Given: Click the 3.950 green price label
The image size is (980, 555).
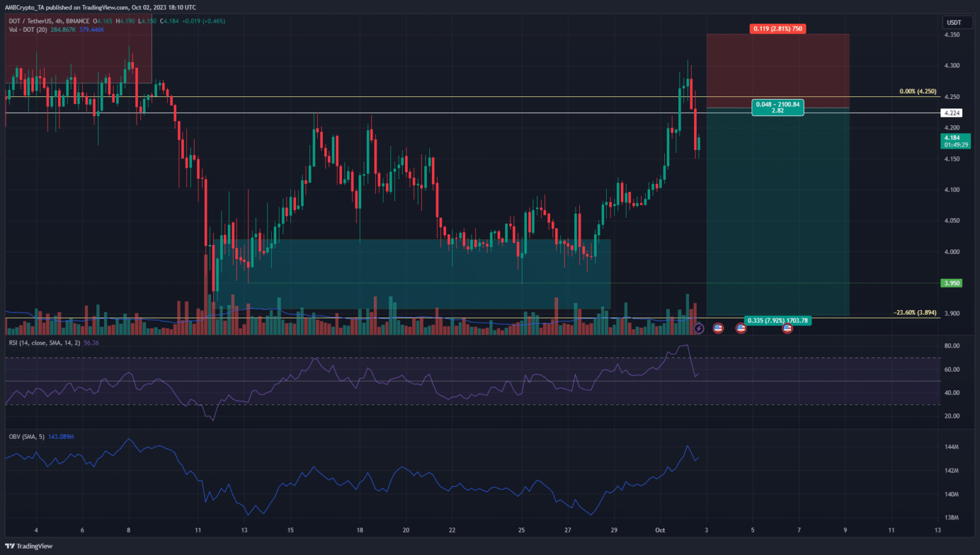Looking at the screenshot, I should pyautogui.click(x=951, y=283).
